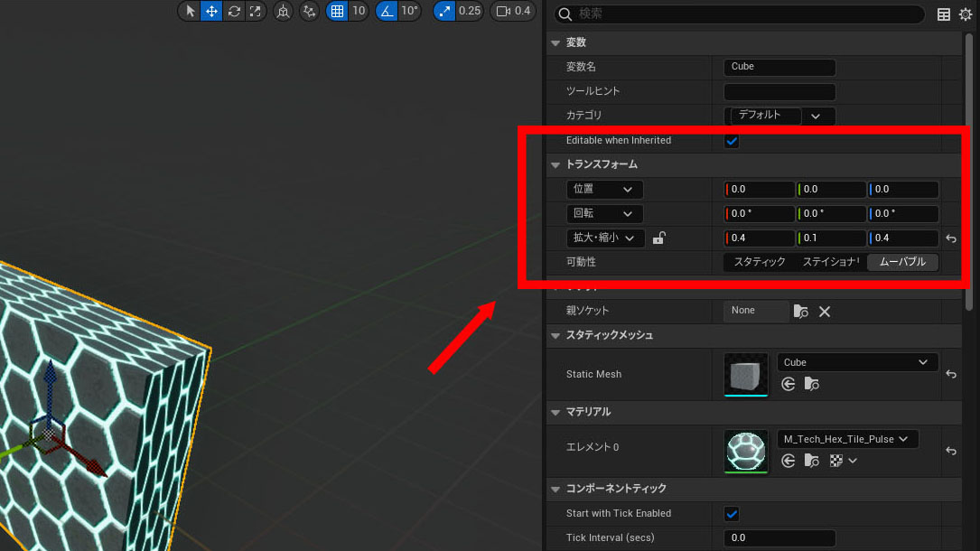Image resolution: width=980 pixels, height=551 pixels.
Task: Select the rotate transform tool
Action: (234, 11)
